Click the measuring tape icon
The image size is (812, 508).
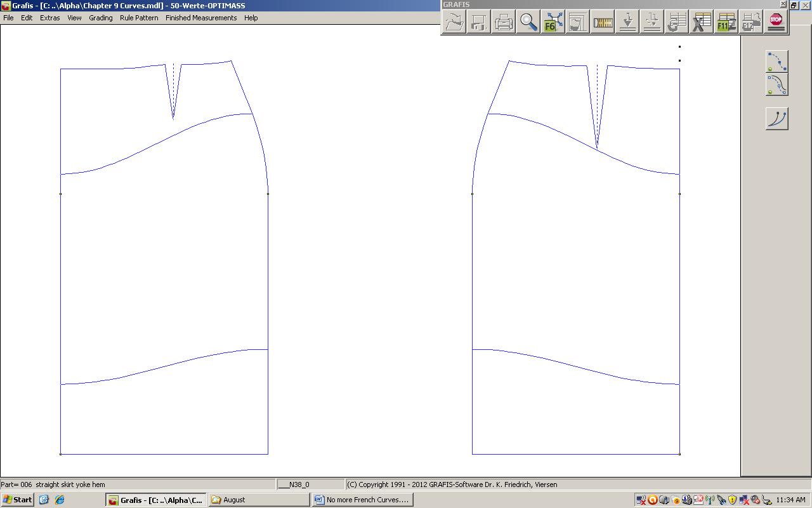pos(603,22)
